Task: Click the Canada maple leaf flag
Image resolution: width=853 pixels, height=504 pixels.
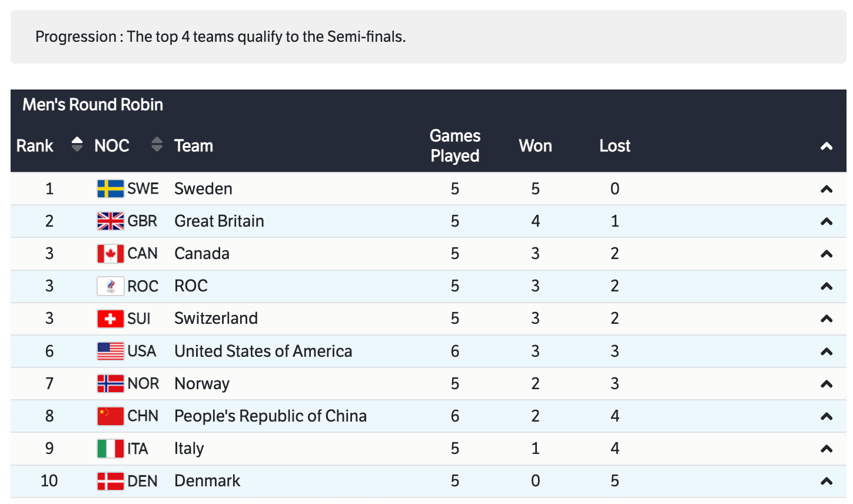Action: pyautogui.click(x=110, y=254)
